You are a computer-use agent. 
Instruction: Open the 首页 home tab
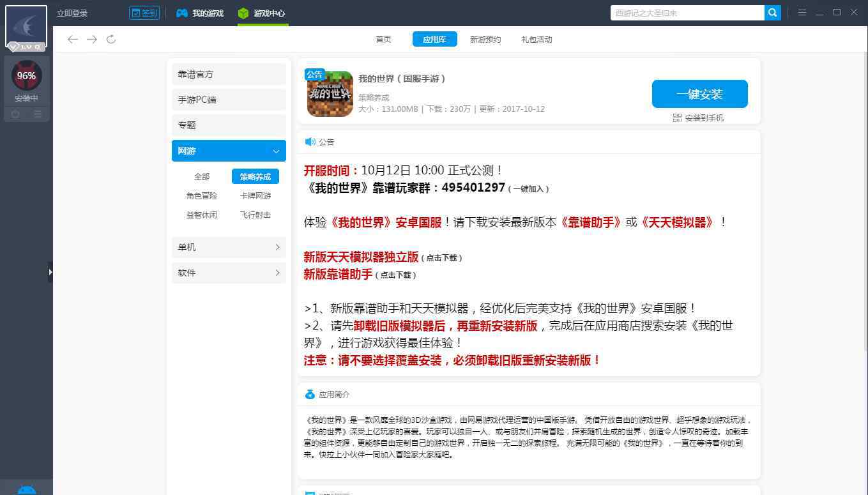tap(383, 40)
